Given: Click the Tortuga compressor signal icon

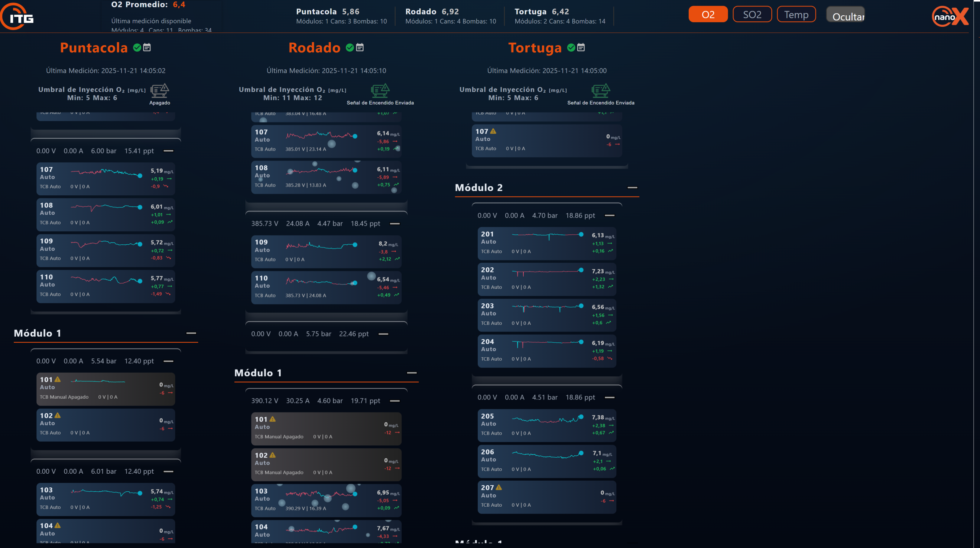Looking at the screenshot, I should tap(600, 91).
